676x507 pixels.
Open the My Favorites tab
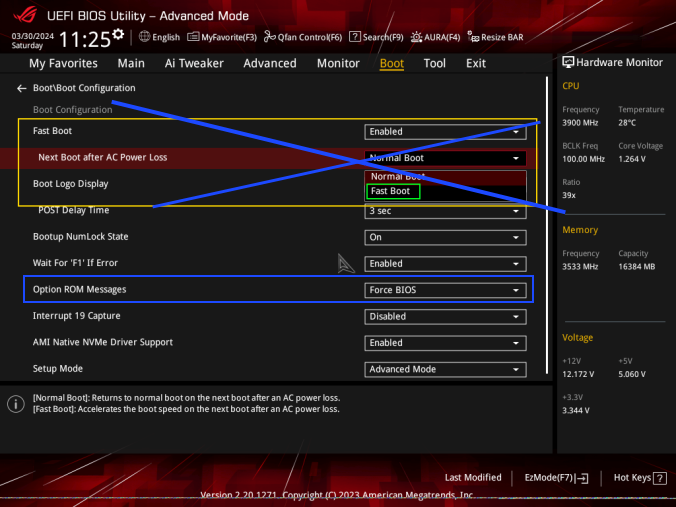pos(63,63)
